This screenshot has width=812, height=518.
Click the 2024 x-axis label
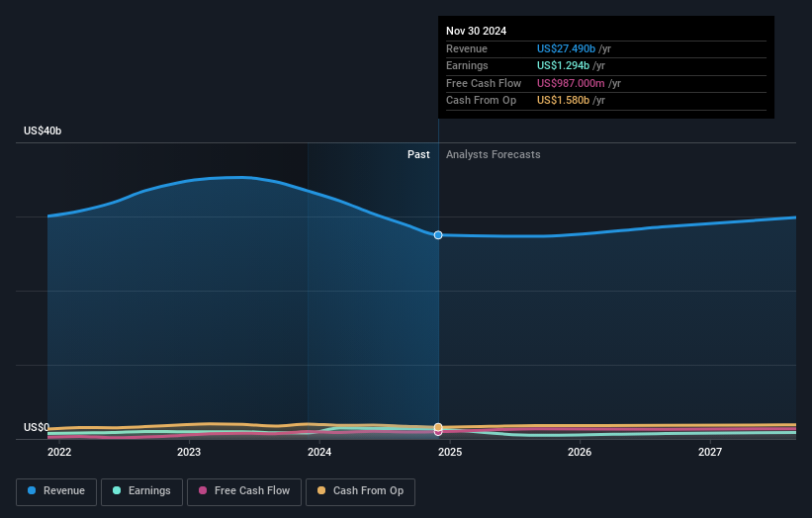coord(319,452)
